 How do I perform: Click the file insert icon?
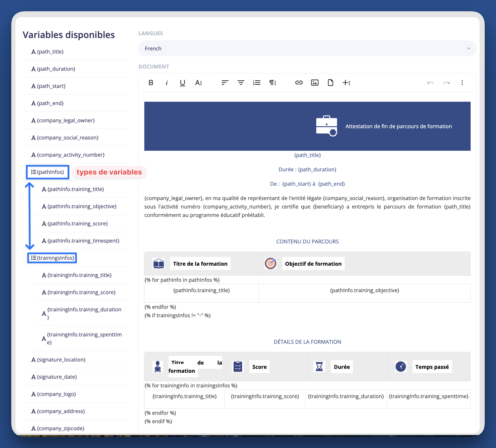click(x=330, y=83)
